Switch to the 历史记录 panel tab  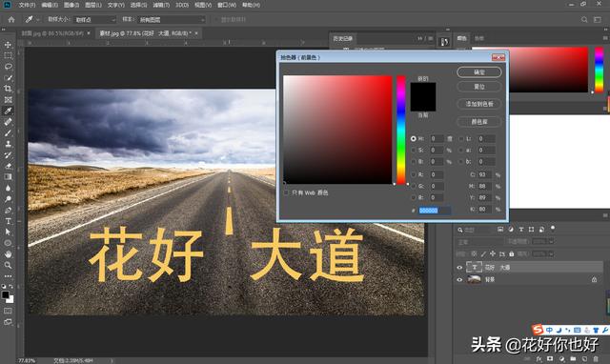click(342, 38)
